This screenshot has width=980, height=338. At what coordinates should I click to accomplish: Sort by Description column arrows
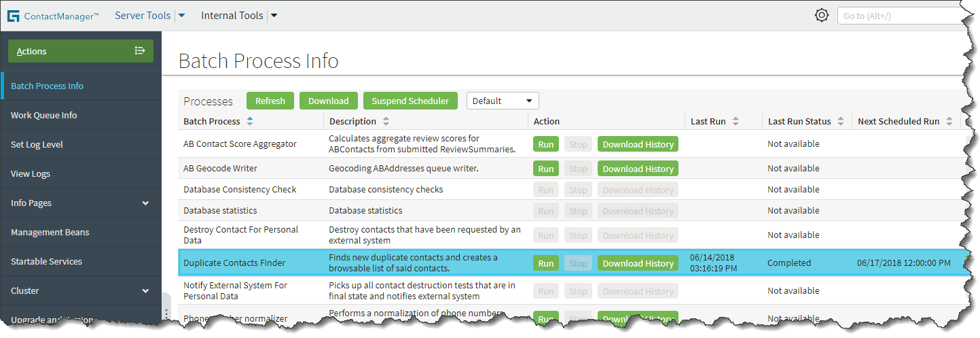point(386,122)
